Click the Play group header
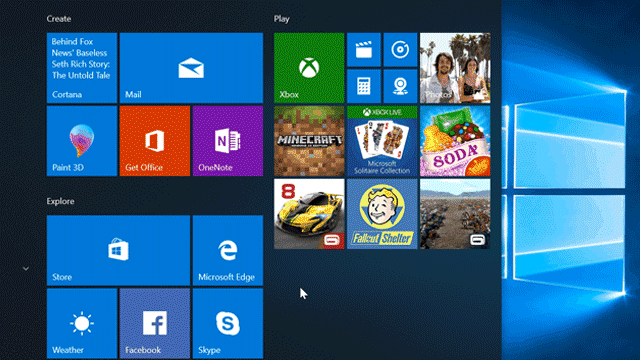Image resolution: width=640 pixels, height=360 pixels. click(282, 19)
